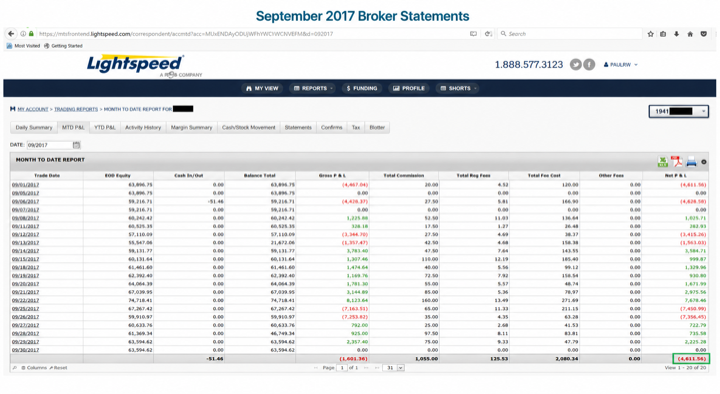Switch to the Daily Summary tab
The height and width of the screenshot is (394, 720).
click(x=34, y=128)
